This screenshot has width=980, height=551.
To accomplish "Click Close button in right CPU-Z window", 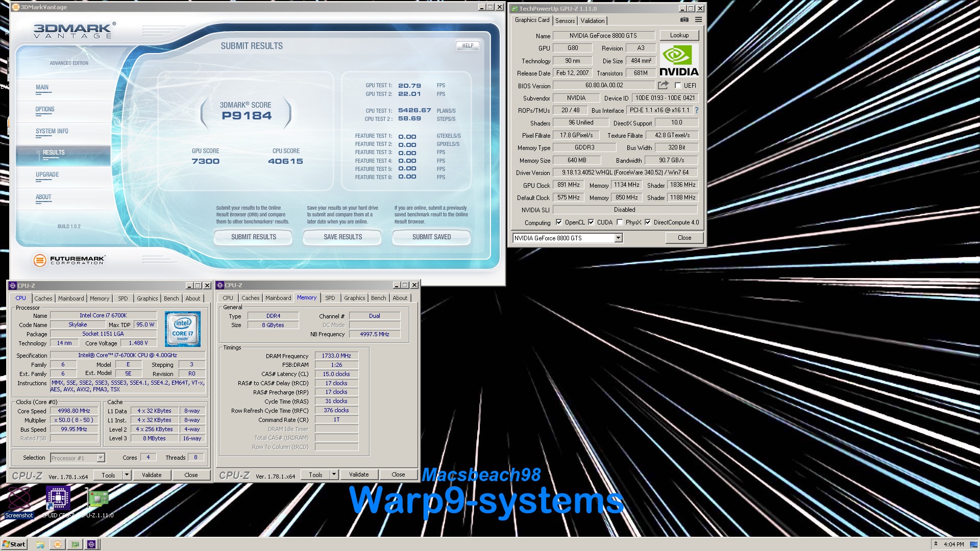I will 398,474.
